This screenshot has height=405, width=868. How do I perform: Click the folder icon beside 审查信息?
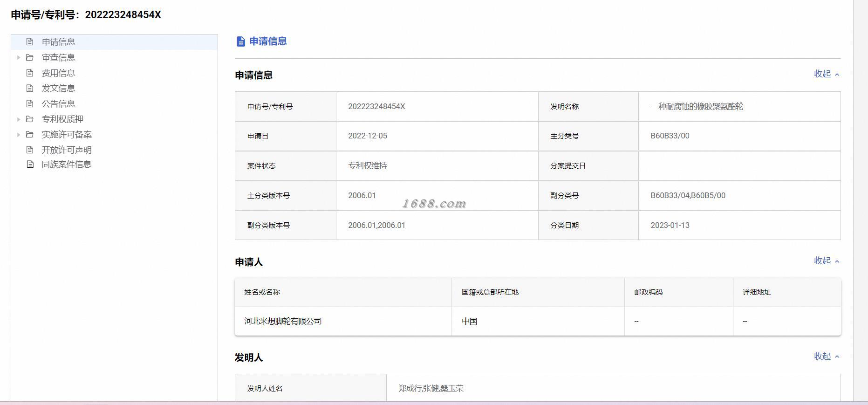(30, 57)
